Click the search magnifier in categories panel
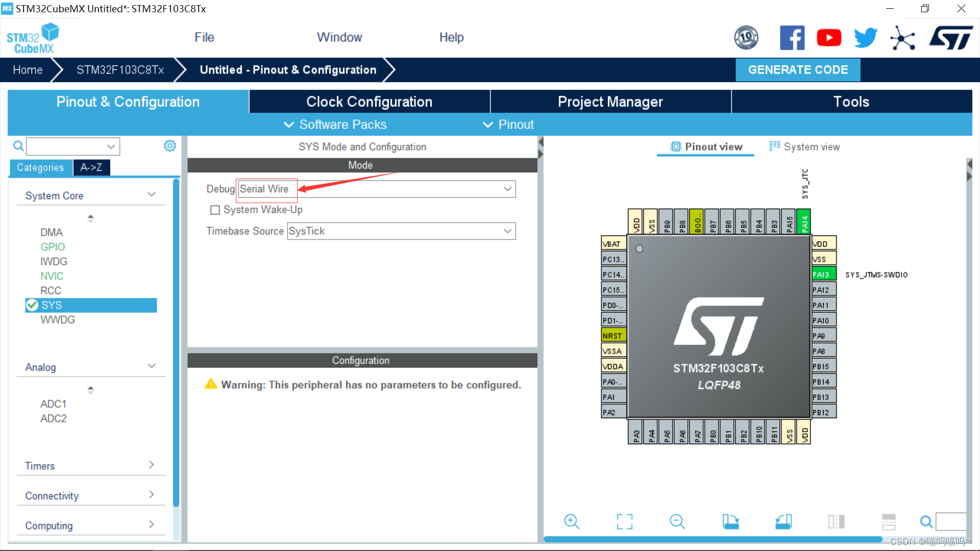This screenshot has width=980, height=551. coord(18,146)
